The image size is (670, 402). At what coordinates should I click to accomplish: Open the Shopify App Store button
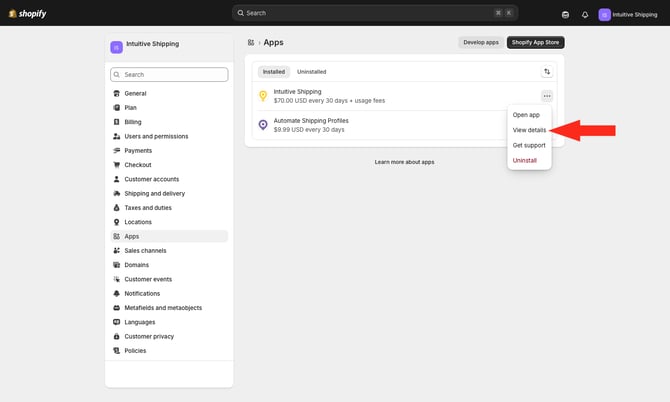(x=535, y=42)
